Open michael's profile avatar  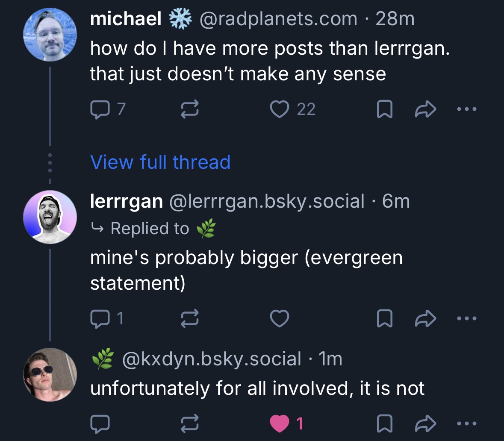[x=50, y=35]
